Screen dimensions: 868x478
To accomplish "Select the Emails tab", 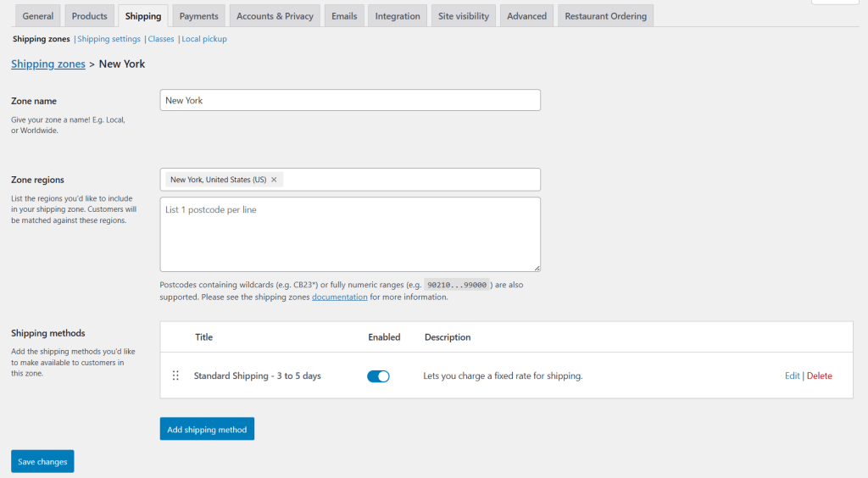I will [344, 16].
